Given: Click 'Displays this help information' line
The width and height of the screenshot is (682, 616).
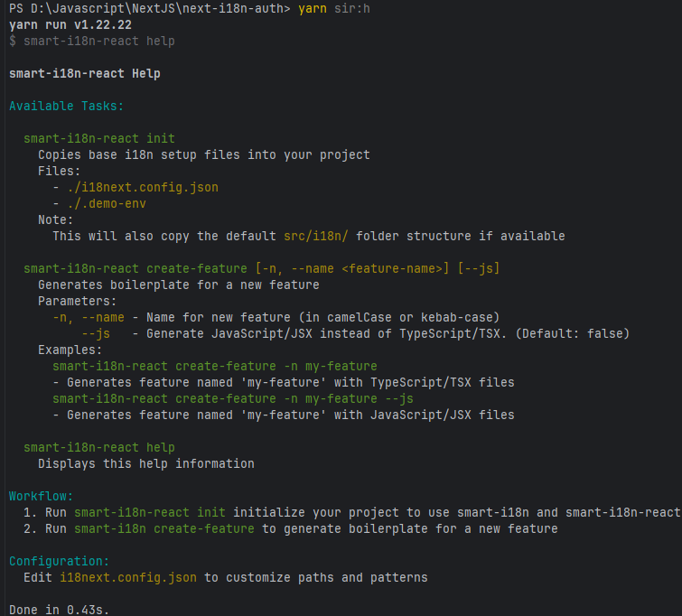Looking at the screenshot, I should click(146, 463).
